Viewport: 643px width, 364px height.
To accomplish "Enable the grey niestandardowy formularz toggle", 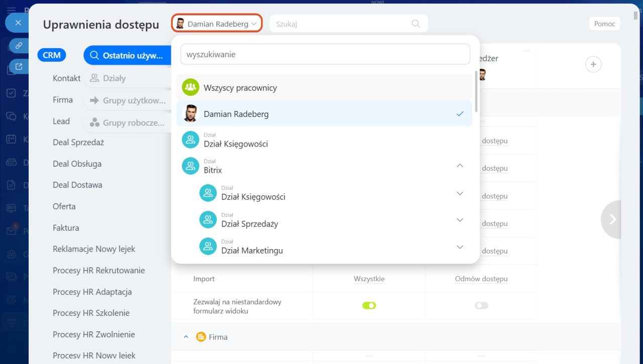I will [x=481, y=305].
